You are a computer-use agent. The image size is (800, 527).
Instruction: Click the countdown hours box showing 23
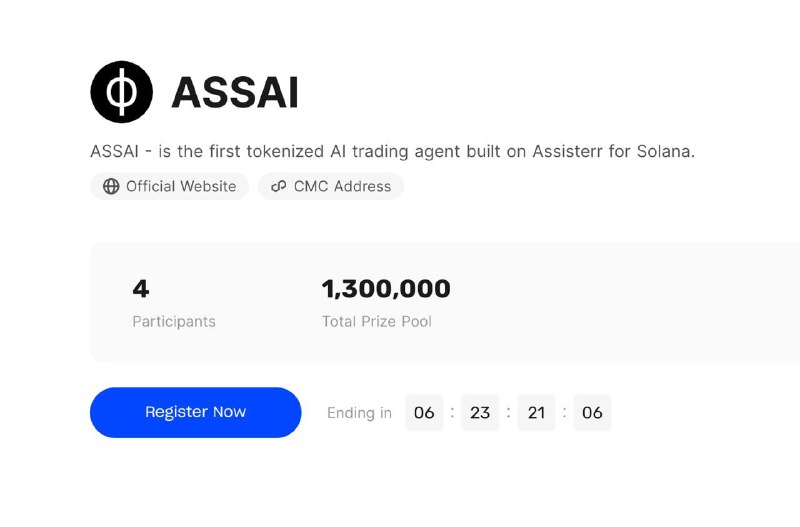[x=480, y=412]
